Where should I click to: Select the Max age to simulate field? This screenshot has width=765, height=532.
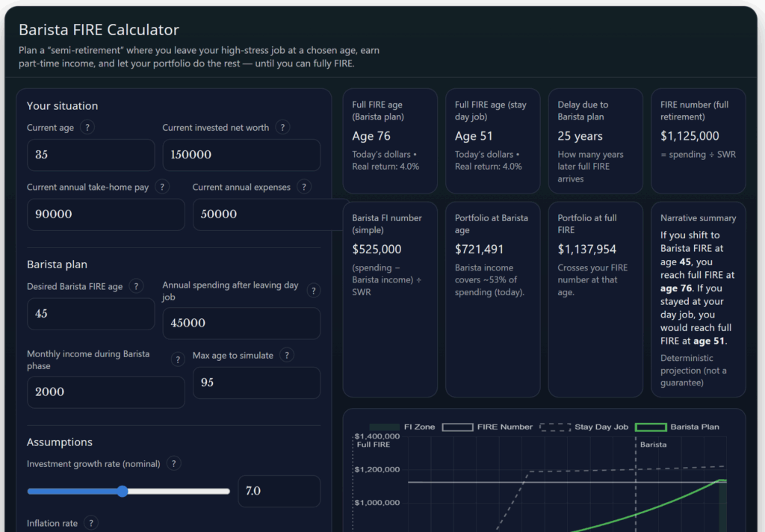click(x=256, y=383)
